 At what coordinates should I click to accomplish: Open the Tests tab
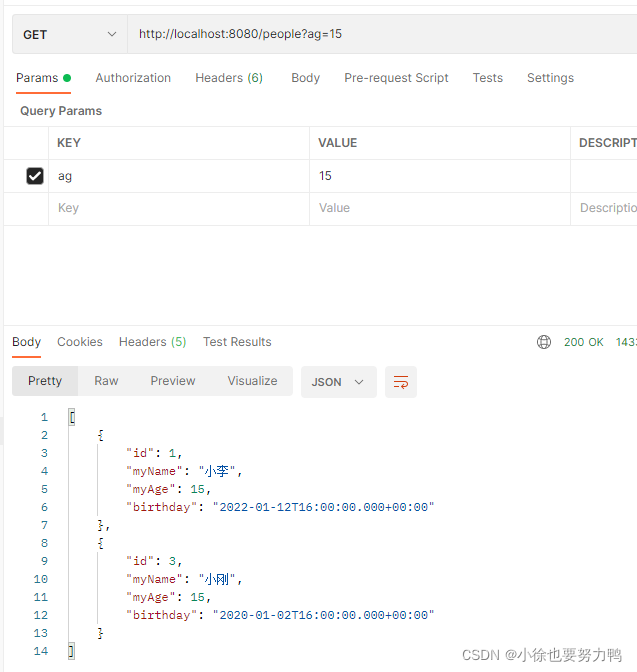point(487,78)
